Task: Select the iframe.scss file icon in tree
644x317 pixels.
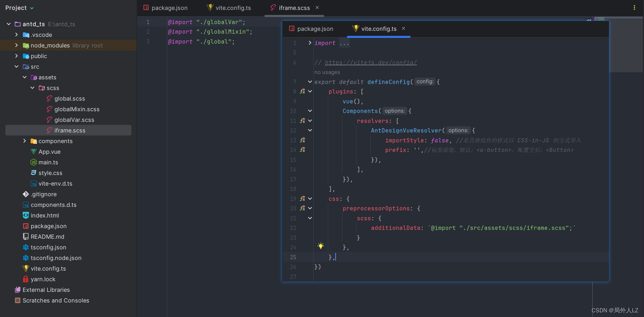Action: click(x=50, y=130)
